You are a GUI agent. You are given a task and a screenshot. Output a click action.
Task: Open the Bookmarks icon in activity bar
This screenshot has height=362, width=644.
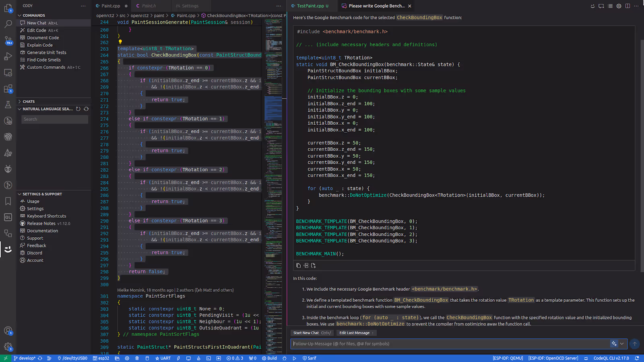[8, 201]
